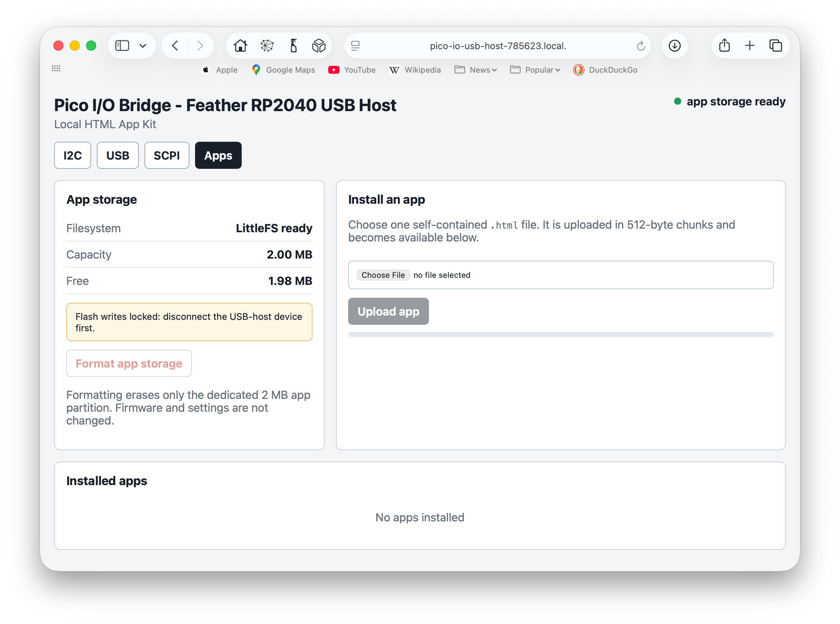Click the 'Install an app' heading

pyautogui.click(x=386, y=199)
